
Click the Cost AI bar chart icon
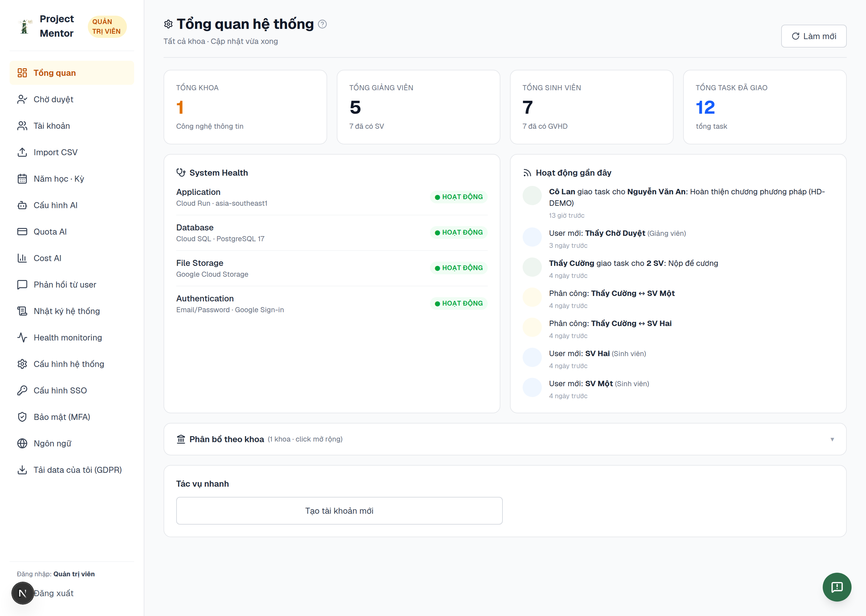pos(22,258)
